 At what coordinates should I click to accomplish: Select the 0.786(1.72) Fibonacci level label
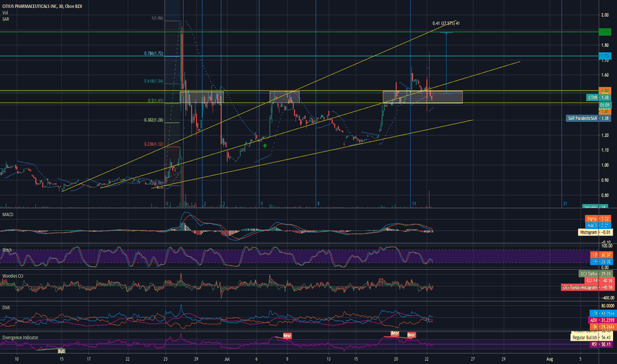154,53
